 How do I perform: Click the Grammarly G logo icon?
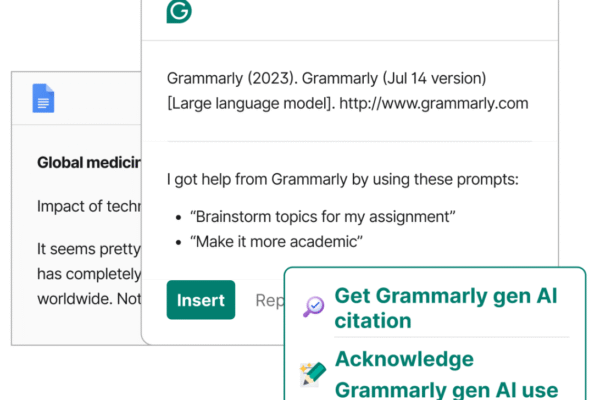[x=180, y=10]
